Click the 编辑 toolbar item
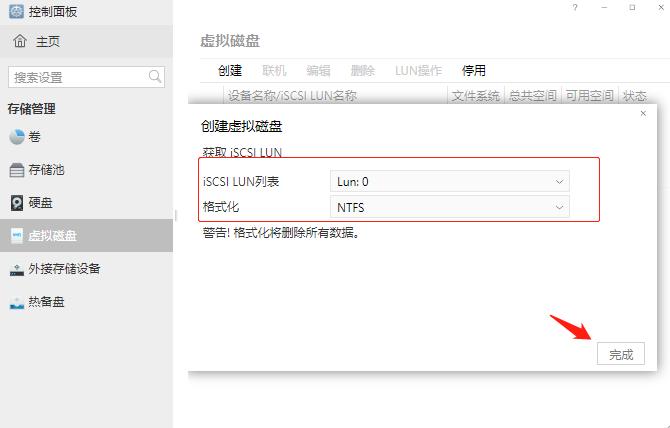 [318, 70]
